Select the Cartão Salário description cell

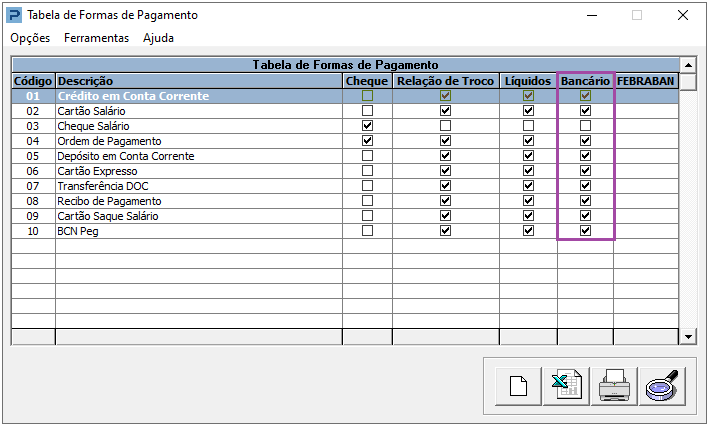[x=199, y=111]
